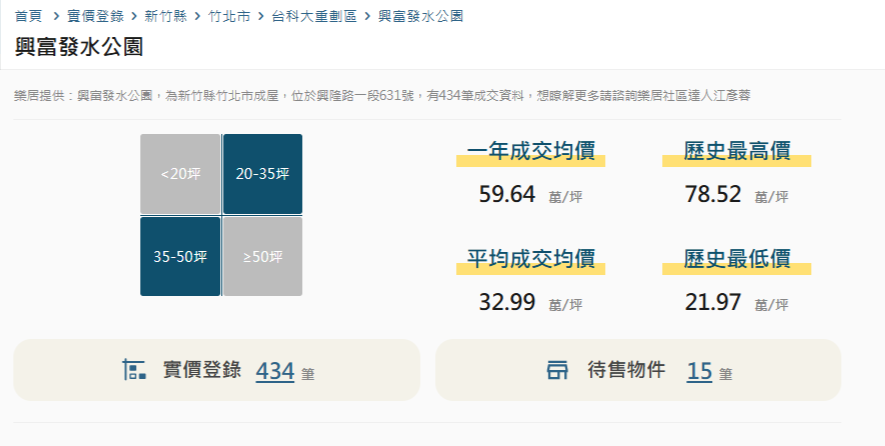Select 竹北市 in breadcrumb

point(229,16)
